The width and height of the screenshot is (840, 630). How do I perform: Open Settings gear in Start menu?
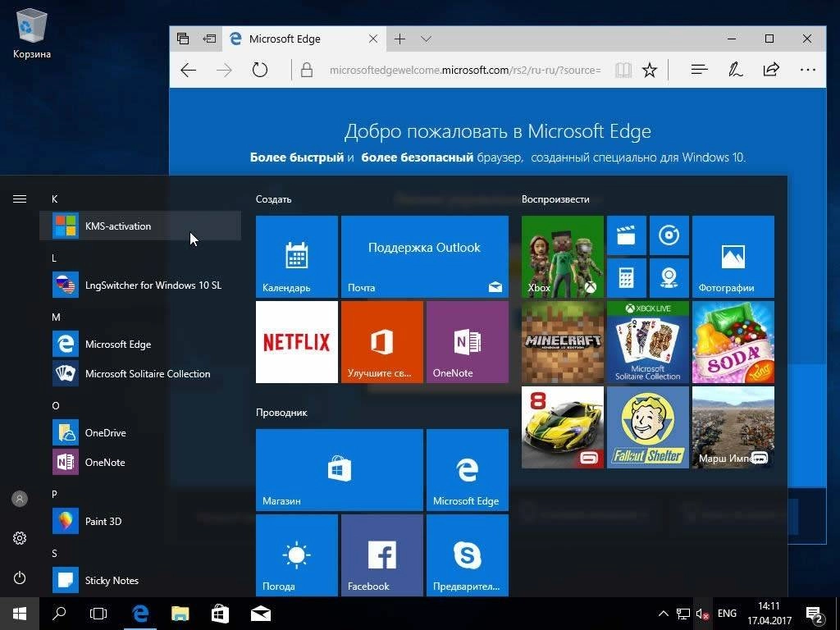pyautogui.click(x=20, y=538)
